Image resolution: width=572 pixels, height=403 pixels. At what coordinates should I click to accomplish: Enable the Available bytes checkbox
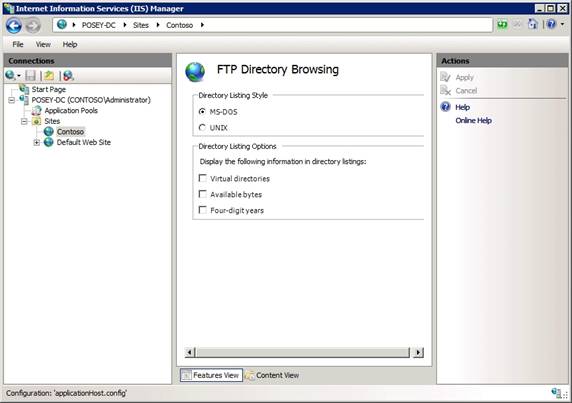[x=202, y=194]
